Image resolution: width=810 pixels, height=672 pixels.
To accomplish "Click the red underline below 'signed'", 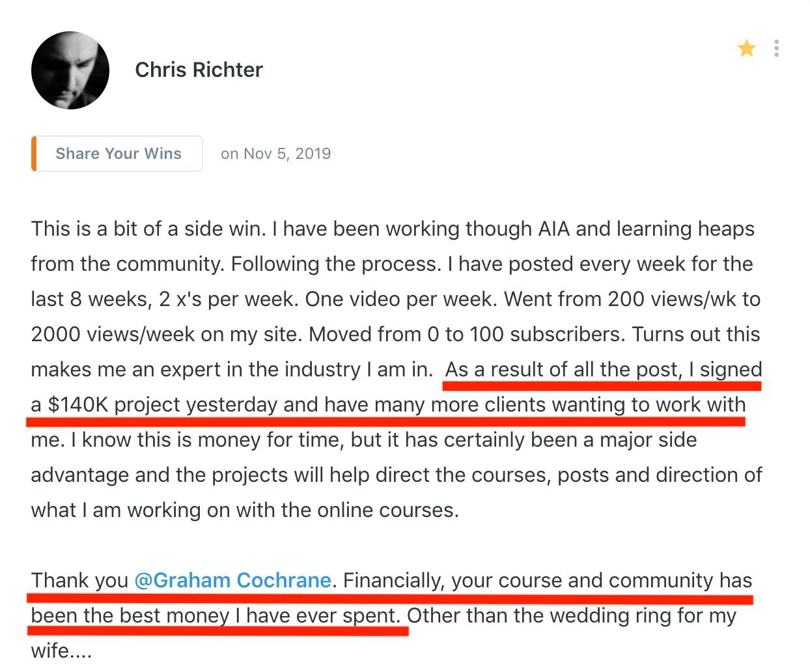I will coord(731,385).
